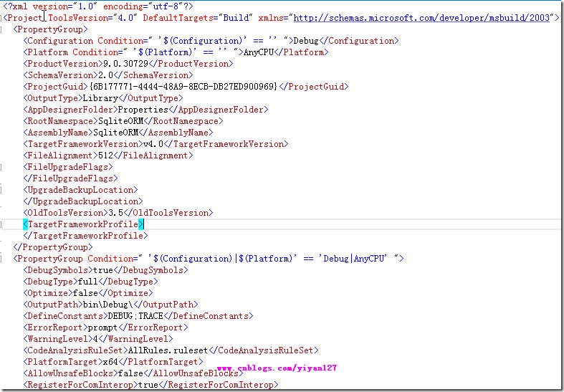Collapse the Debug|AnyCPU PropertyGroup outline box
This screenshot has width=564, height=392.
click(x=1, y=259)
